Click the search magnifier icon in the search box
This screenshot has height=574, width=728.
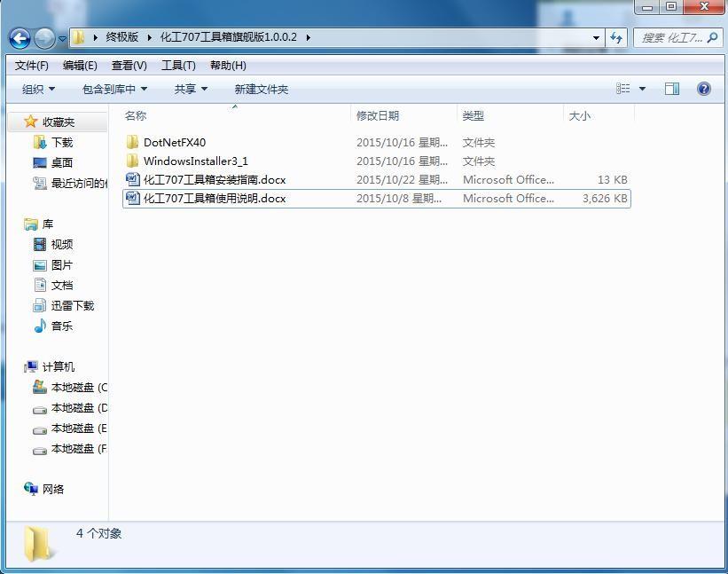point(712,37)
